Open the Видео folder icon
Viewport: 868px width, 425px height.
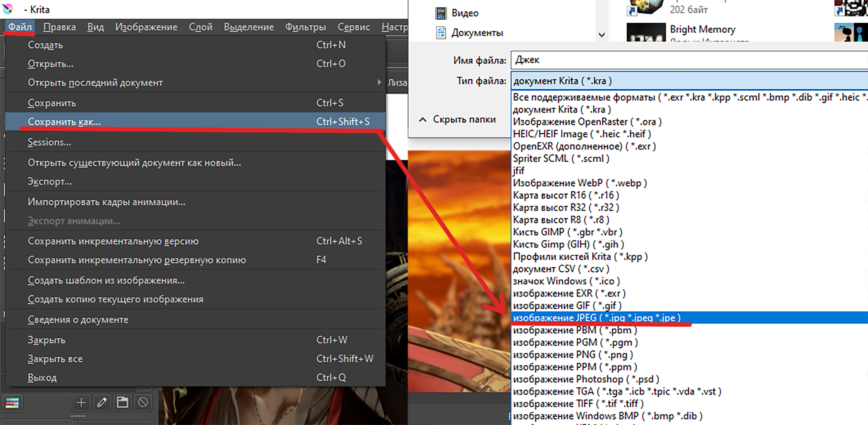pos(441,13)
